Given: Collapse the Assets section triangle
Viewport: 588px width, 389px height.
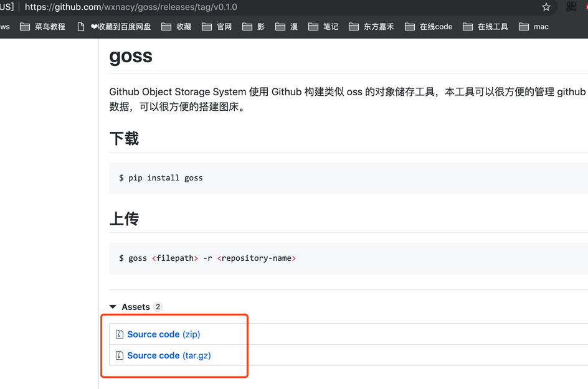Looking at the screenshot, I should click(113, 307).
